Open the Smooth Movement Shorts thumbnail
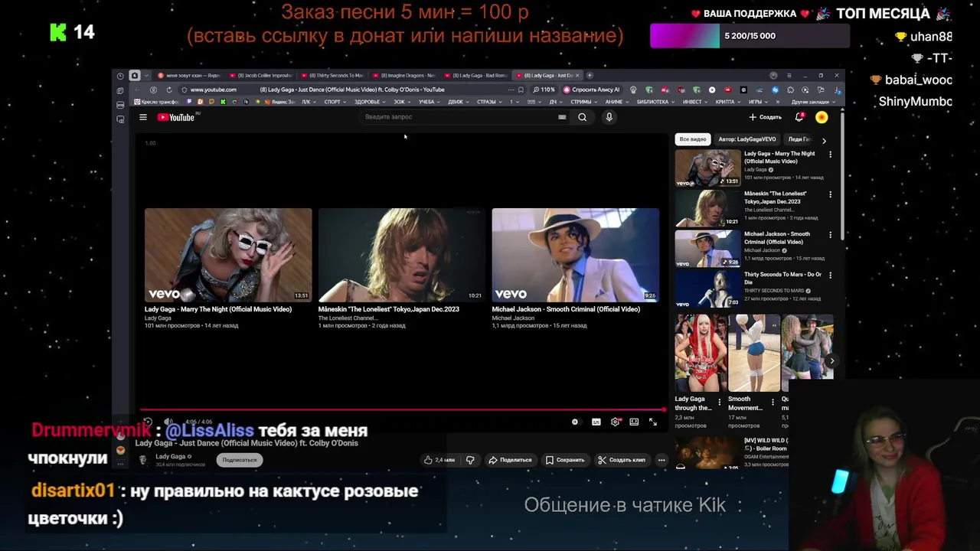 pos(753,353)
